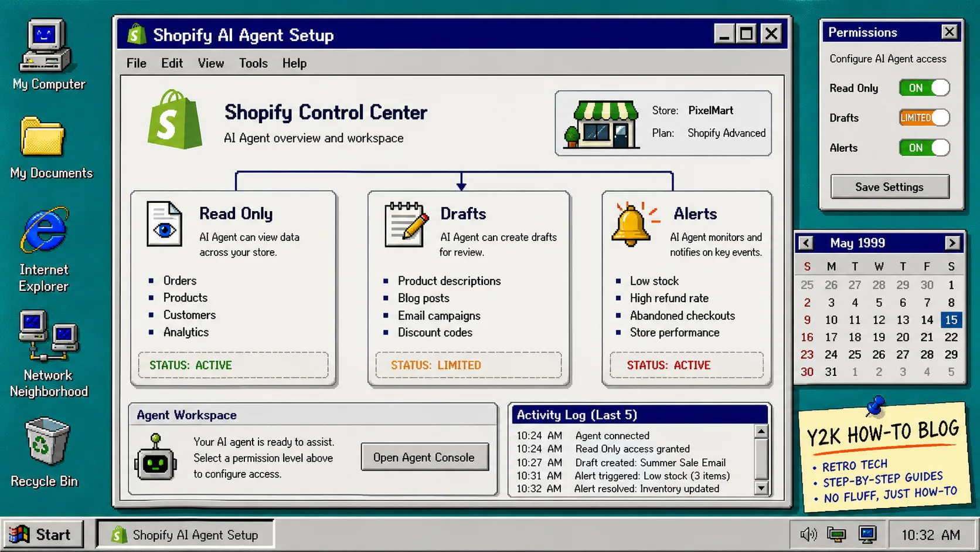The image size is (980, 552).
Task: Click the Shopify Advanced plan text
Action: pyautogui.click(x=727, y=133)
